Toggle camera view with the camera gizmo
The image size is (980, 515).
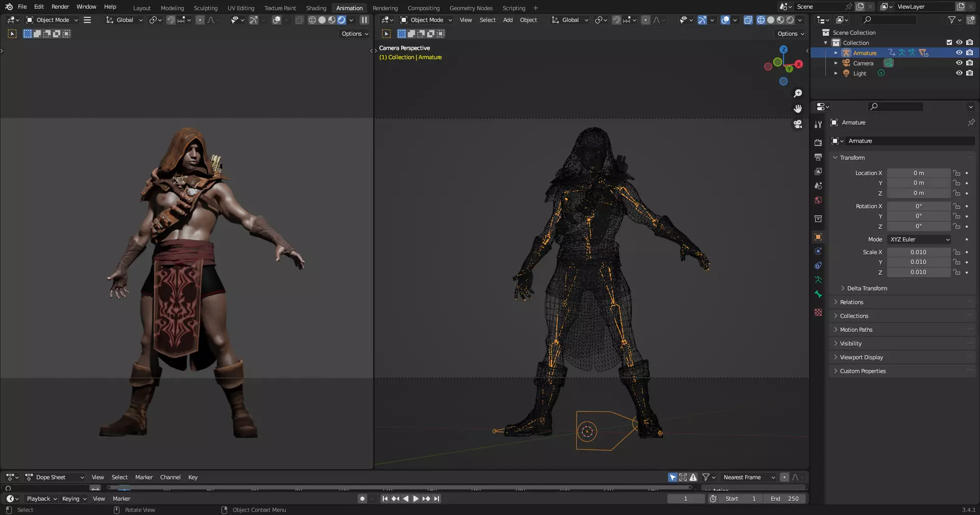click(x=798, y=124)
